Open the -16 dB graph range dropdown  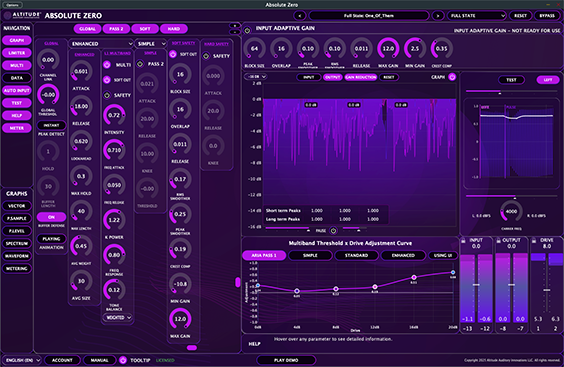255,77
